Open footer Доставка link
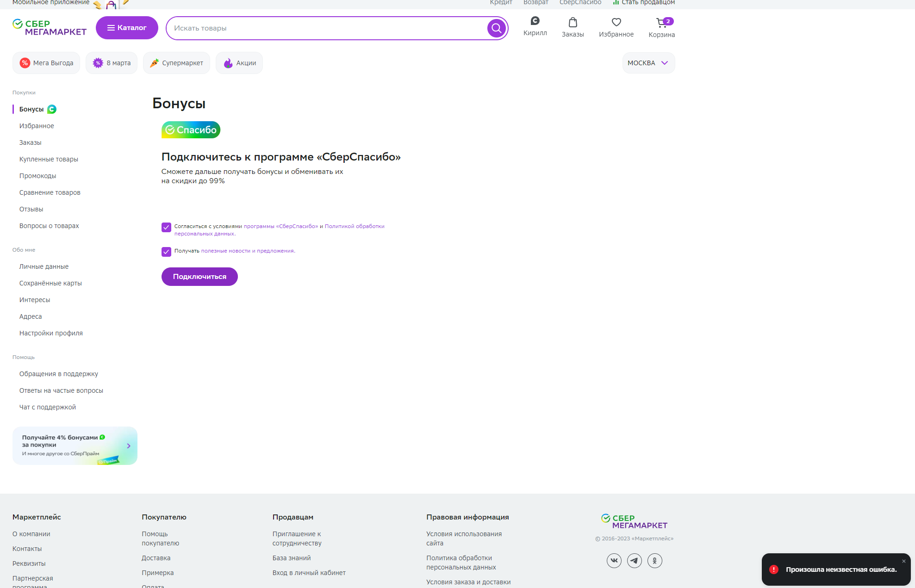This screenshot has height=588, width=915. pos(156,558)
